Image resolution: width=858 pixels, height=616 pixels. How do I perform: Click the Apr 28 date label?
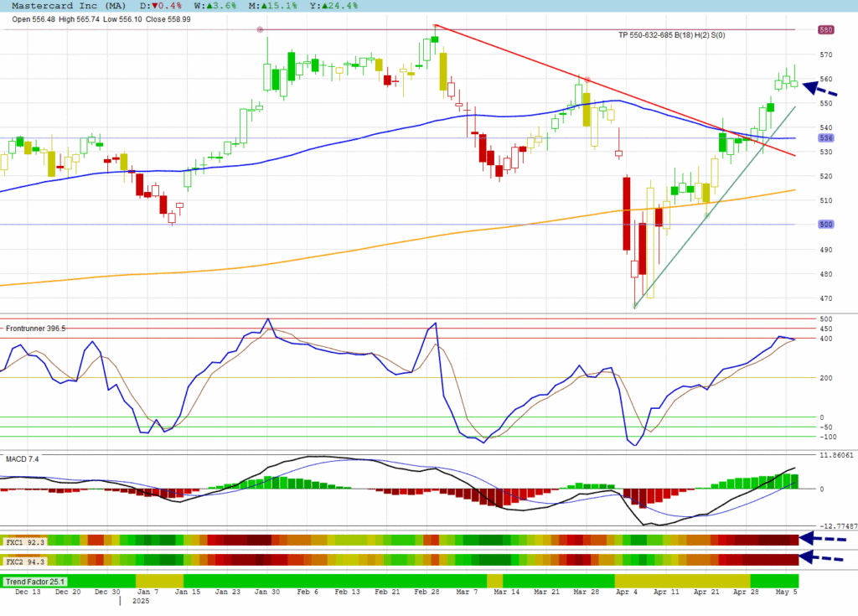(747, 592)
